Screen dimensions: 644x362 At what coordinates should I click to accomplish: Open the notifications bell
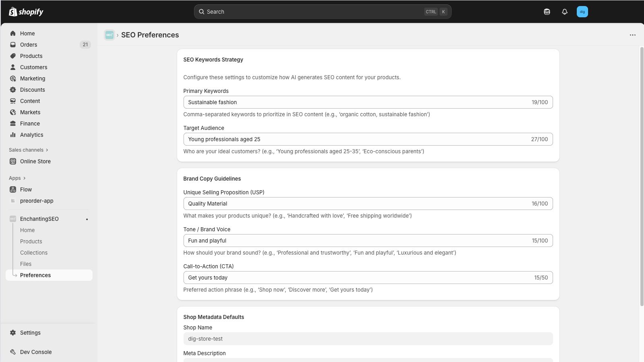564,12
